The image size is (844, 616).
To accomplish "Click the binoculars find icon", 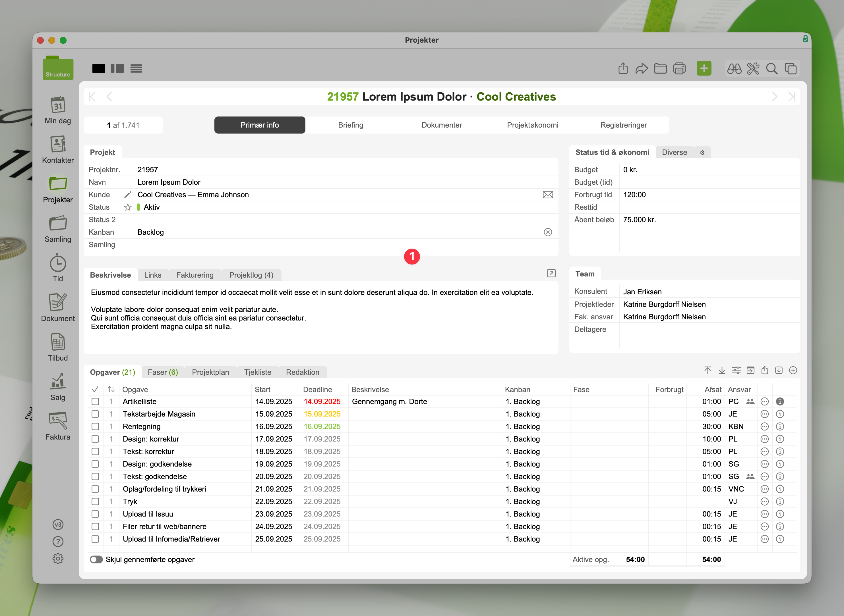I will click(x=734, y=68).
